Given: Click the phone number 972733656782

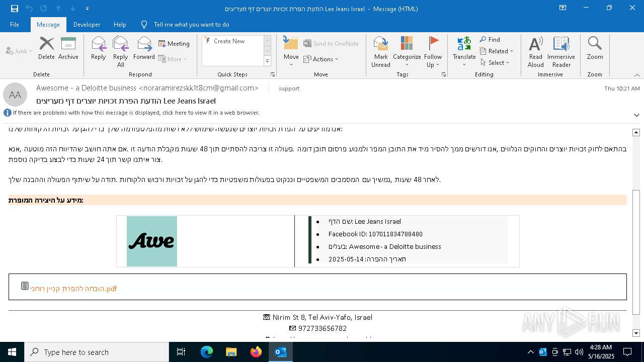Looking at the screenshot, I should (x=323, y=328).
